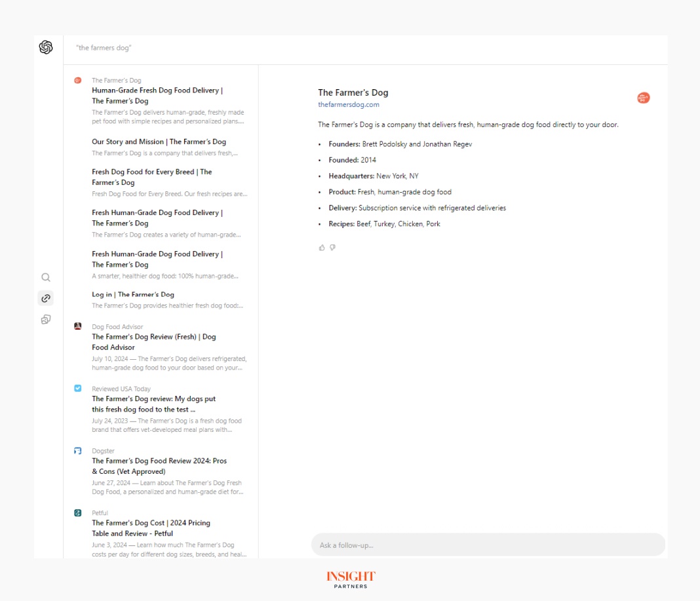This screenshot has width=700, height=601.
Task: Open the "Log in | The Farmer's Dog" result
Action: (133, 294)
